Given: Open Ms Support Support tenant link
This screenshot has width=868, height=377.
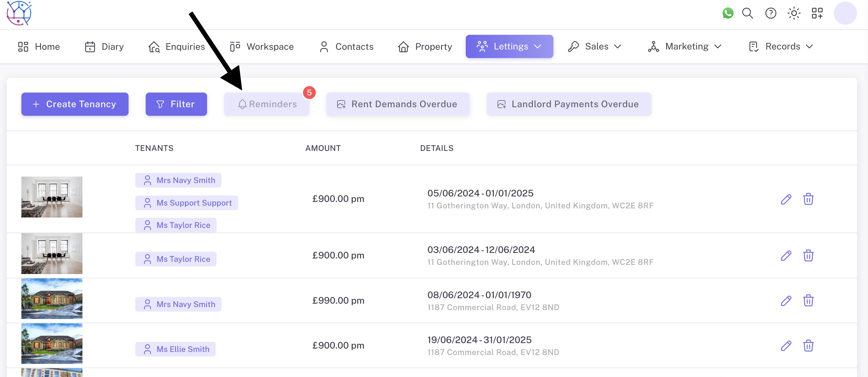Looking at the screenshot, I should [x=194, y=203].
